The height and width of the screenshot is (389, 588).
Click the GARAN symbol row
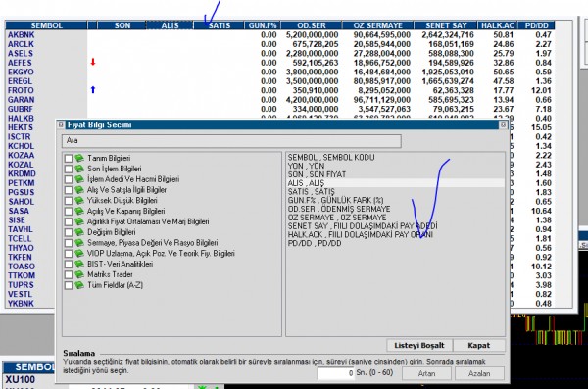[21, 100]
